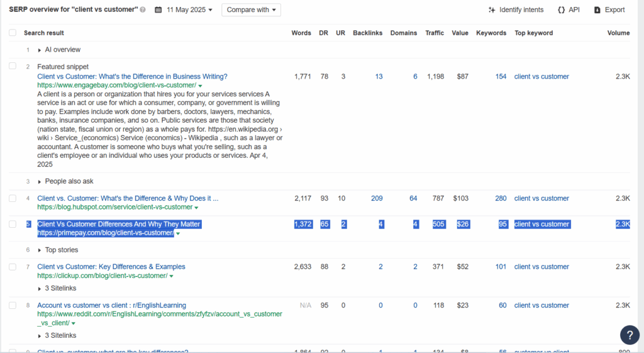Check the clickup.com result checkbox
The image size is (644, 353).
(x=13, y=267)
